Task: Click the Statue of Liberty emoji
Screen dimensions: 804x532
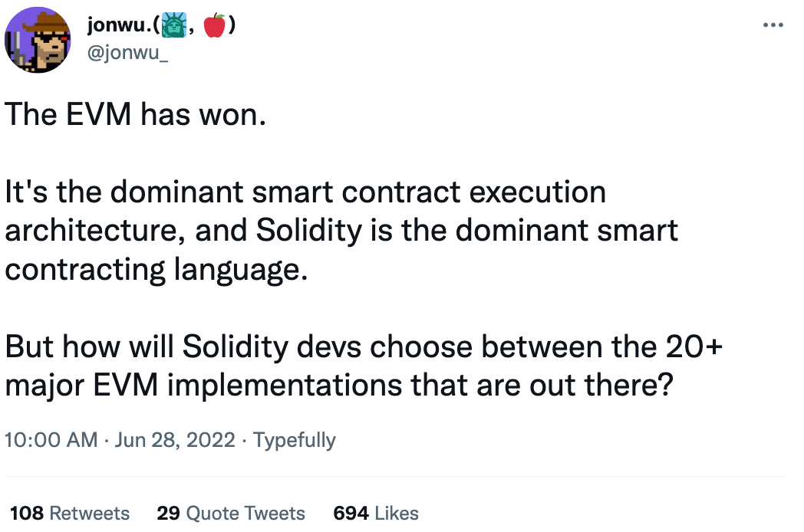Action: click(173, 25)
